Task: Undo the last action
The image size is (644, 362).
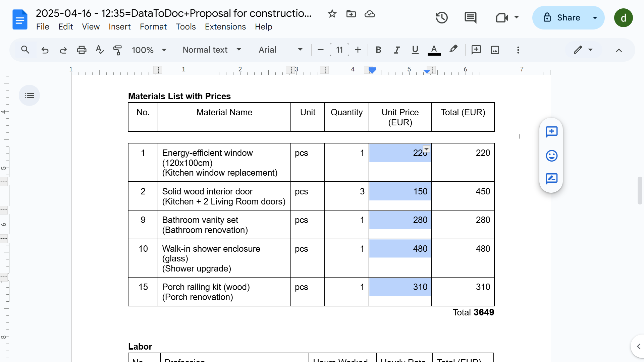Action: [45, 50]
